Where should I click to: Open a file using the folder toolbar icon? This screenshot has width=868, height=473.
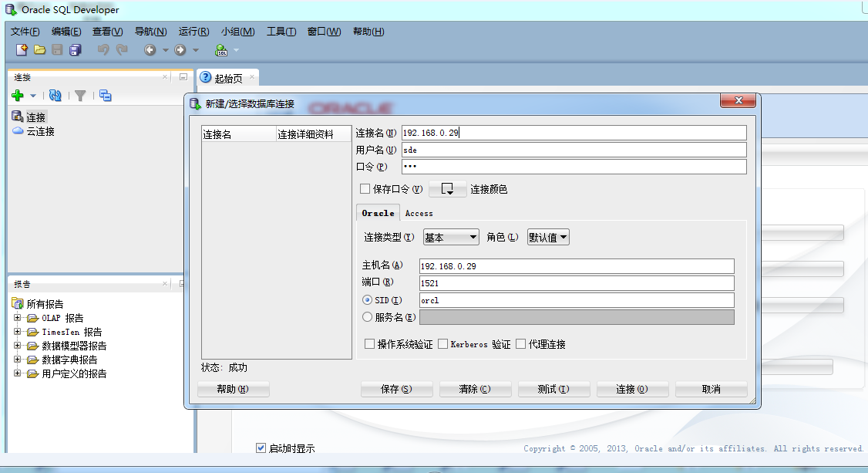pyautogui.click(x=39, y=49)
